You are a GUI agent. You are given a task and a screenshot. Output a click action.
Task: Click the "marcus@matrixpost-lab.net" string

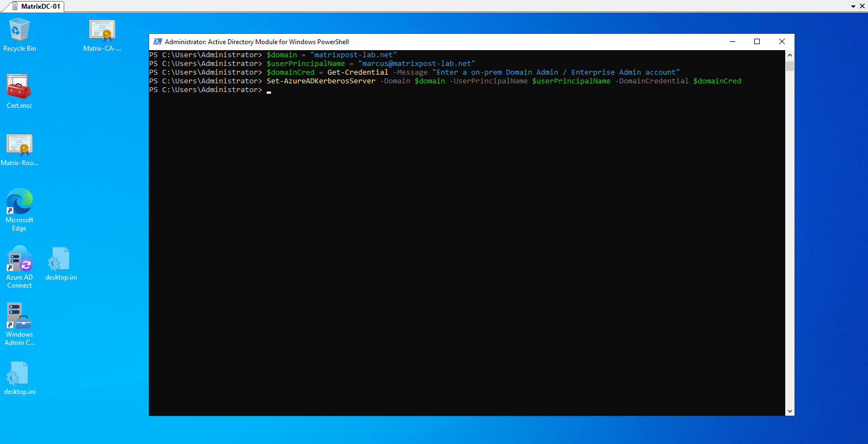click(417, 64)
